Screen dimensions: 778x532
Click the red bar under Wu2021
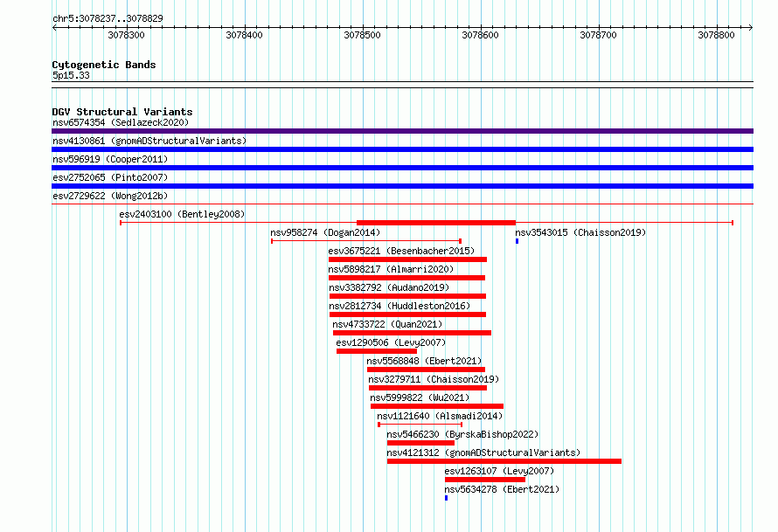437,406
